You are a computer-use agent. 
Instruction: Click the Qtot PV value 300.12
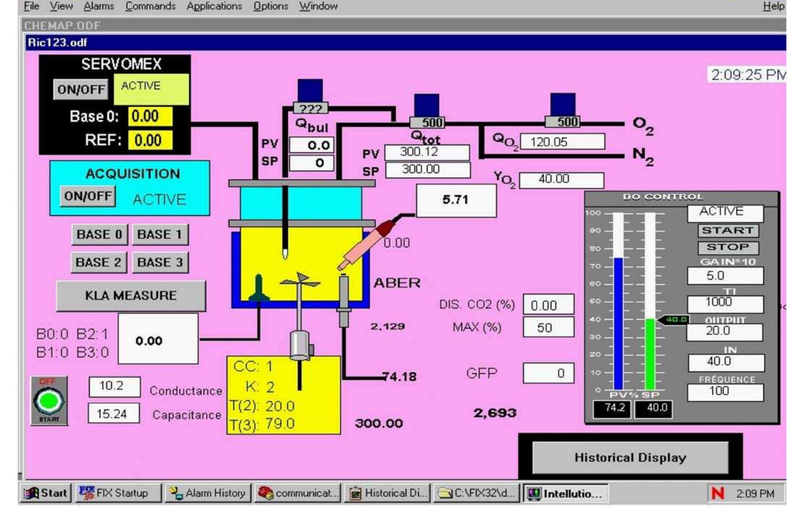[427, 152]
